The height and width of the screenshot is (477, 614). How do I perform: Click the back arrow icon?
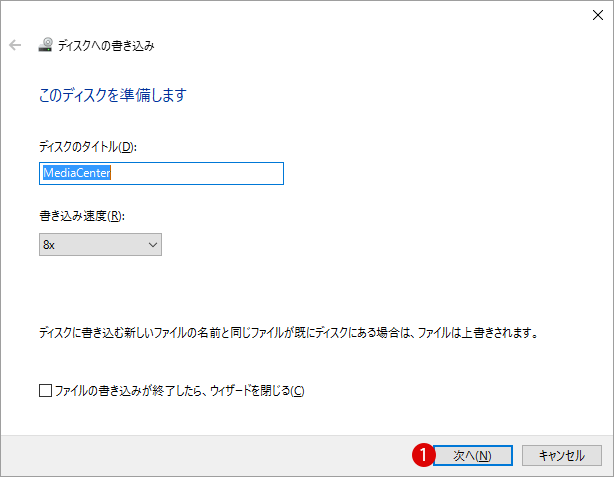pyautogui.click(x=15, y=45)
